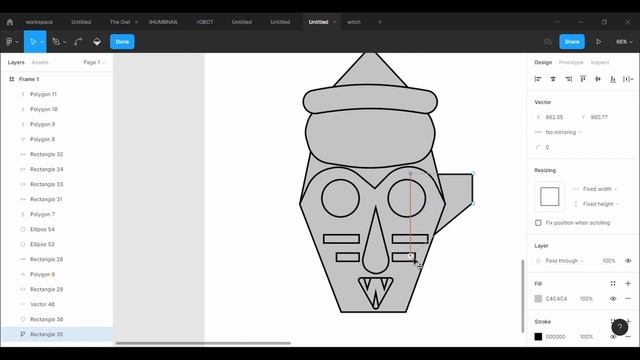Open the witch file tab
Image resolution: width=640 pixels, height=360 pixels.
[x=354, y=22]
